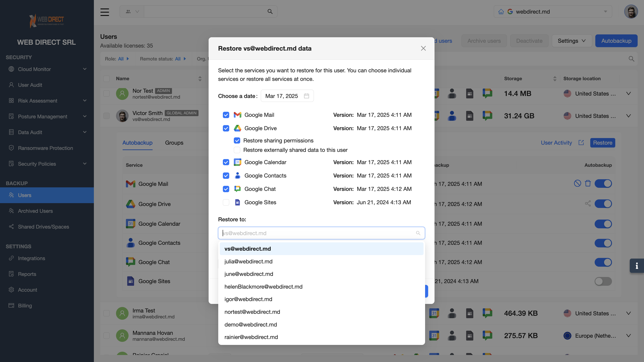Close the Restore data dialog
Viewport: 644px width, 362px height.
[423, 48]
